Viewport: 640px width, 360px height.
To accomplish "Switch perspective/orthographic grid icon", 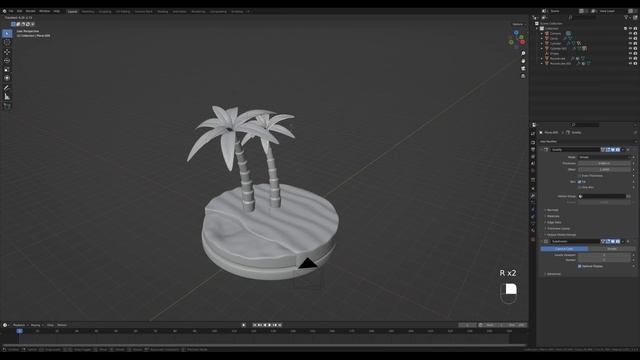I will click(x=523, y=76).
